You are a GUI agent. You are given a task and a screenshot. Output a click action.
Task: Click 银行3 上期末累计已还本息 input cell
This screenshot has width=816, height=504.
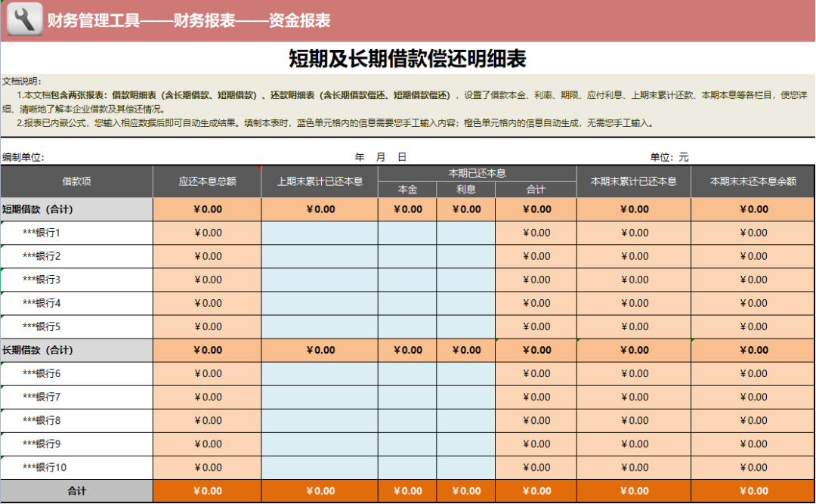[x=320, y=280]
